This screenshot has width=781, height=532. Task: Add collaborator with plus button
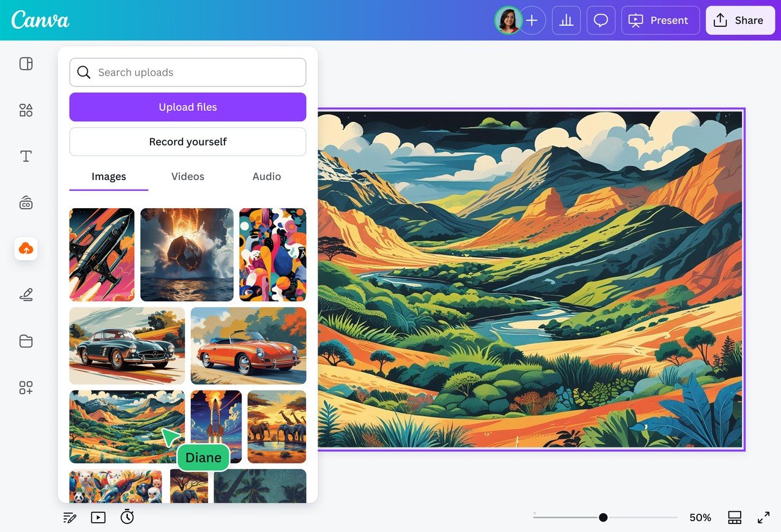532,21
